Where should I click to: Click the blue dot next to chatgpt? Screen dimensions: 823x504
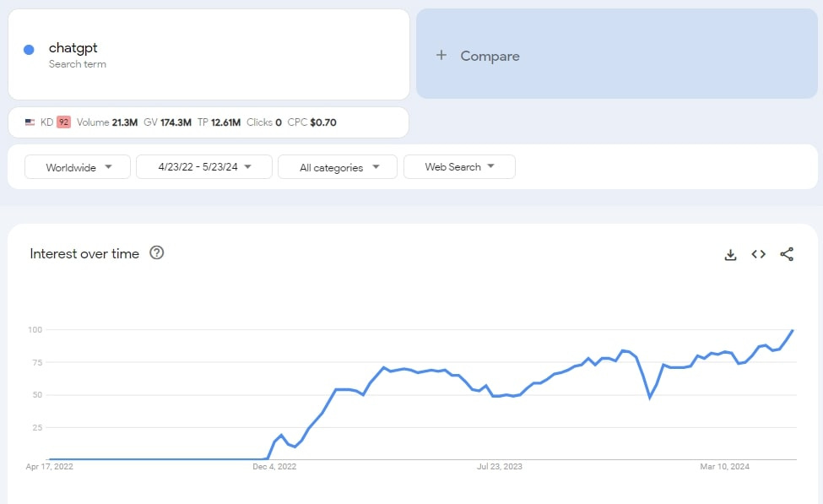(29, 49)
